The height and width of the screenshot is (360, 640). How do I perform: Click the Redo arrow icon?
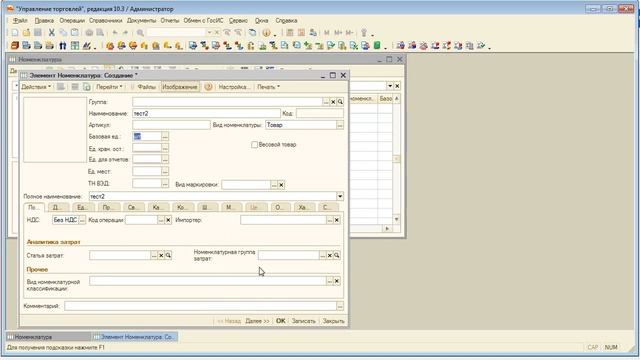click(x=126, y=33)
